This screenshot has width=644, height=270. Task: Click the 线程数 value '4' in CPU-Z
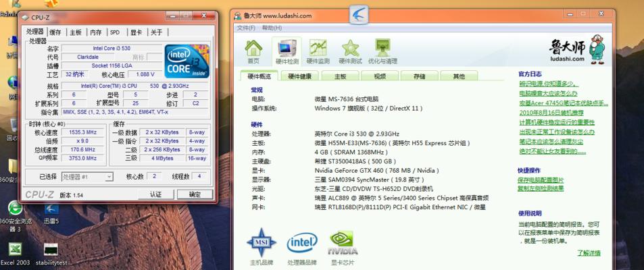pos(199,176)
